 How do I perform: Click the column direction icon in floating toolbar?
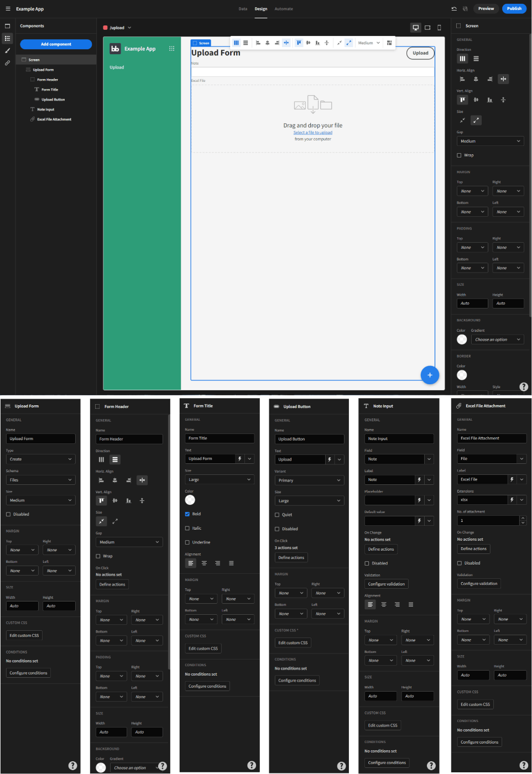236,43
